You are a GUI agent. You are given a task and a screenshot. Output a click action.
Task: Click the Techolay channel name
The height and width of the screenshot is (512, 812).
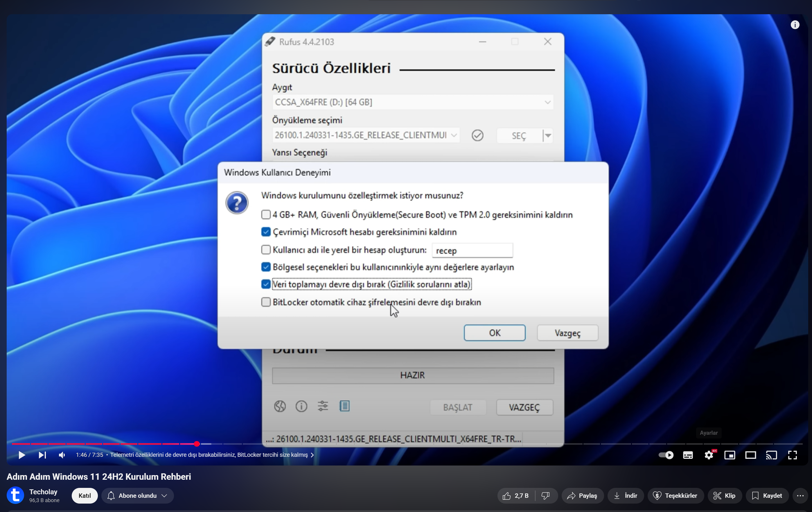43,492
